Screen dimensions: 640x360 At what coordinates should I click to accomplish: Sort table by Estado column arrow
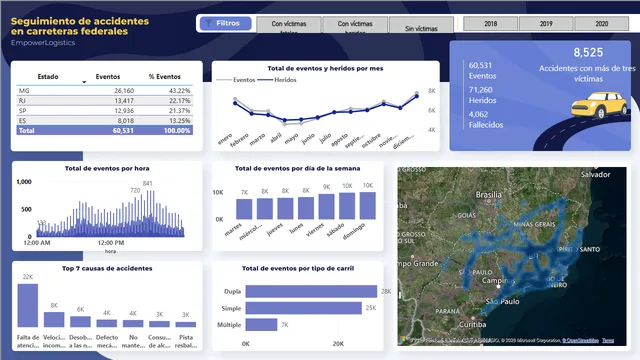(x=84, y=82)
